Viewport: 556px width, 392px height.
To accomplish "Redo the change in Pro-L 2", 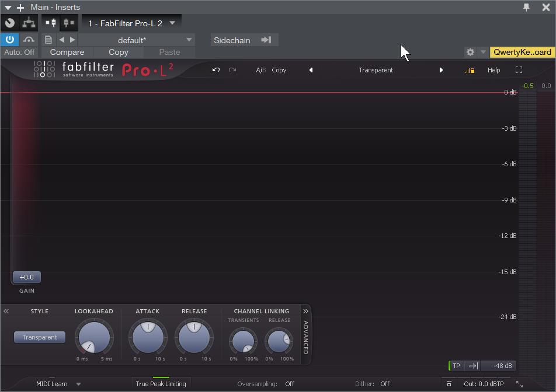I will point(232,70).
